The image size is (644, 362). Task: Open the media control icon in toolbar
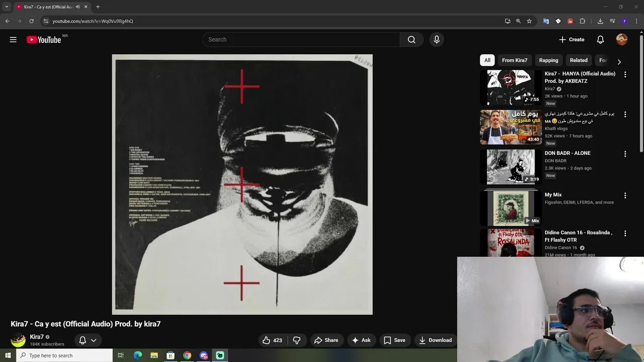(612, 21)
